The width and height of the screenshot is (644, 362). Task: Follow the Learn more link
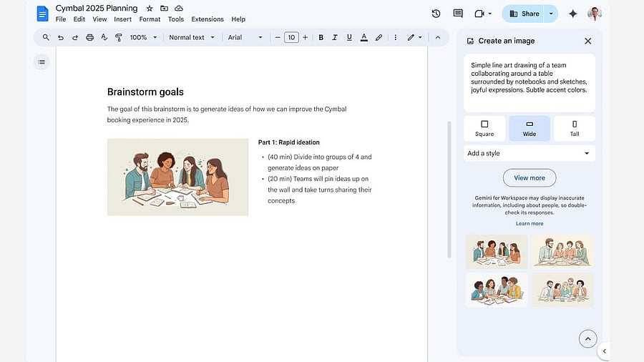(529, 223)
